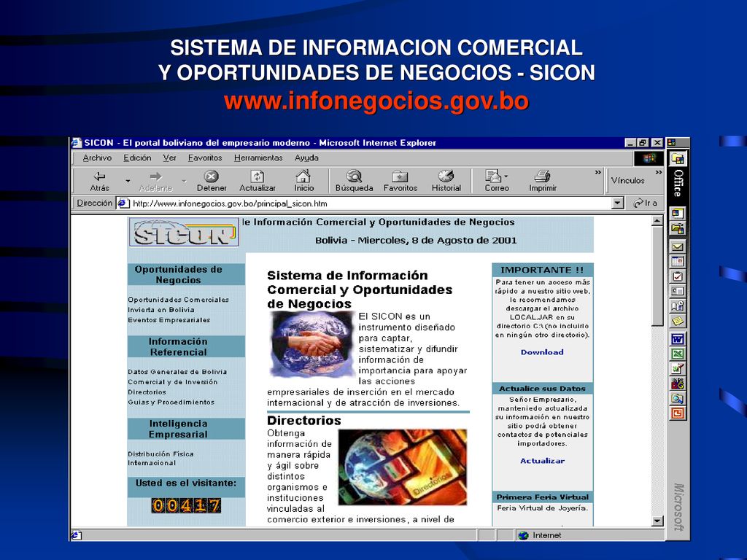This screenshot has height=560, width=747.
Task: Open the Herramientas menu
Action: pyautogui.click(x=258, y=158)
